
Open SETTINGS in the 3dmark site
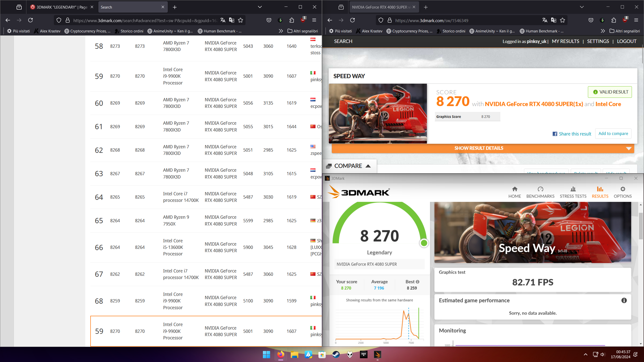(598, 41)
